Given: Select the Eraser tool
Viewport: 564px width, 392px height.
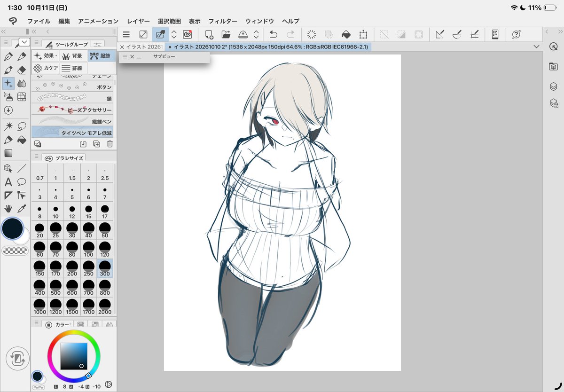Looking at the screenshot, I should tap(22, 70).
